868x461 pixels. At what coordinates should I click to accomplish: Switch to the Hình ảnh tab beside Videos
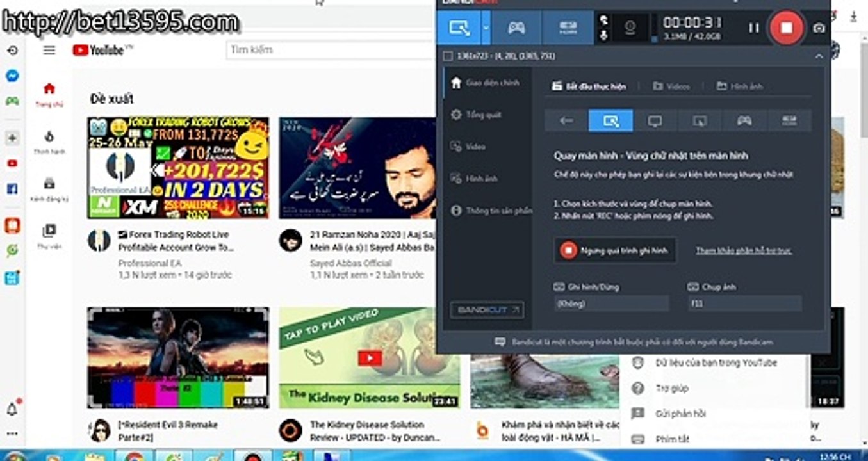(x=739, y=86)
